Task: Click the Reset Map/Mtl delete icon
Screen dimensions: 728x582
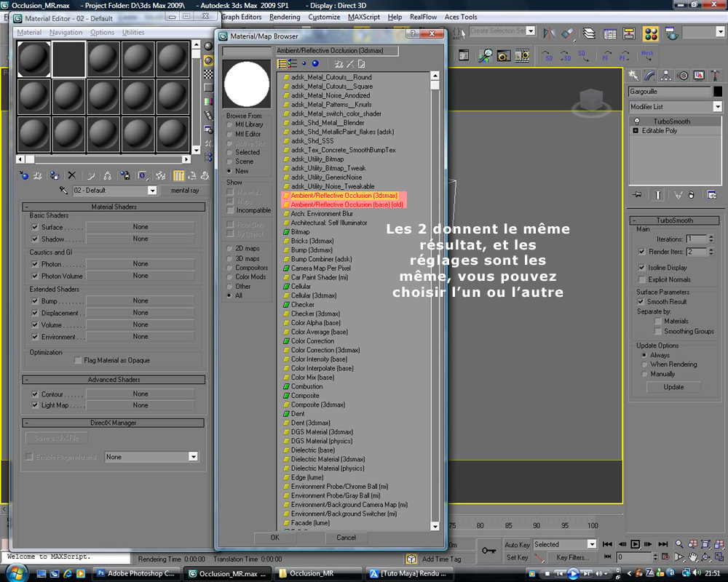Action: pyautogui.click(x=71, y=175)
